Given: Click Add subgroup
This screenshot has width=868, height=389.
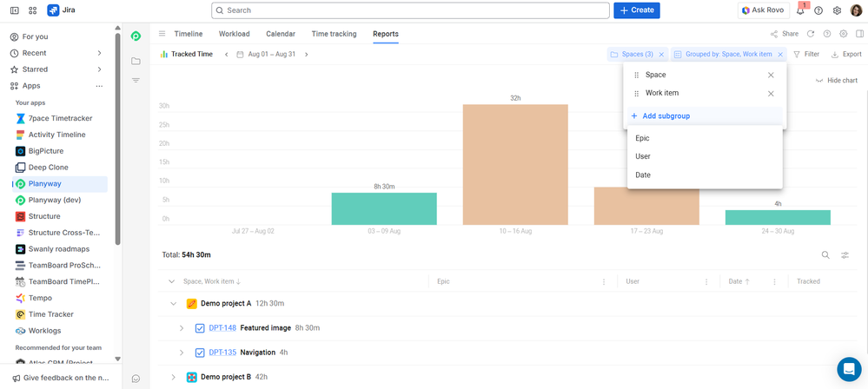Looking at the screenshot, I should click(x=705, y=116).
